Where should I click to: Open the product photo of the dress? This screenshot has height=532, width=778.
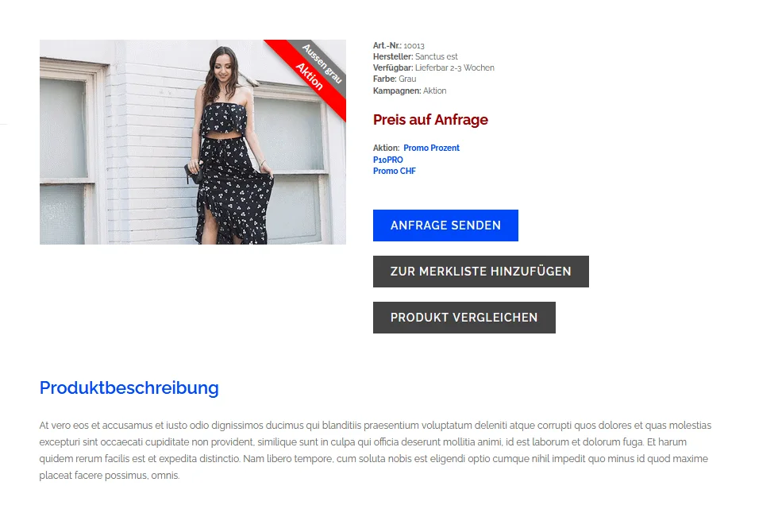pyautogui.click(x=192, y=142)
